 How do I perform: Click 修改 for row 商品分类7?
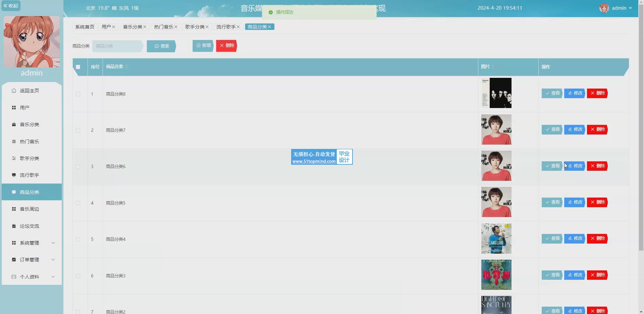(575, 129)
